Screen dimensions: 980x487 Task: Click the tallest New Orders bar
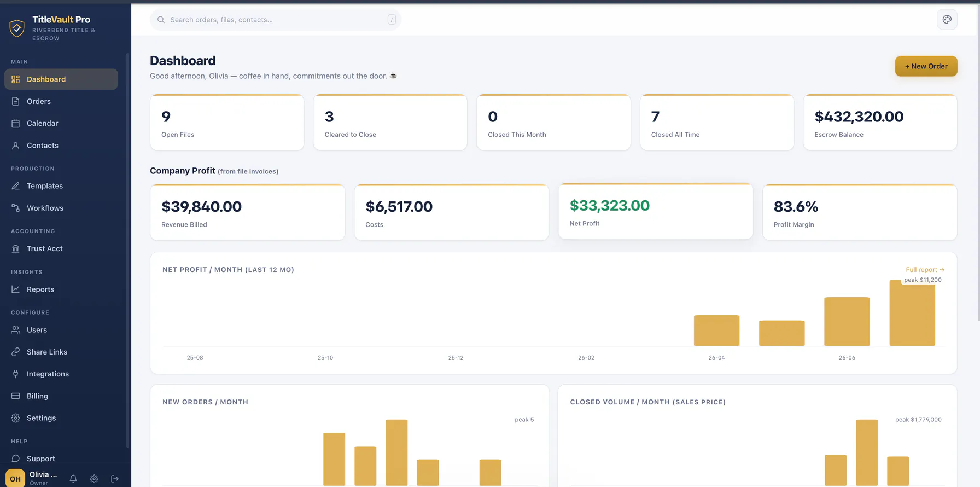point(396,453)
